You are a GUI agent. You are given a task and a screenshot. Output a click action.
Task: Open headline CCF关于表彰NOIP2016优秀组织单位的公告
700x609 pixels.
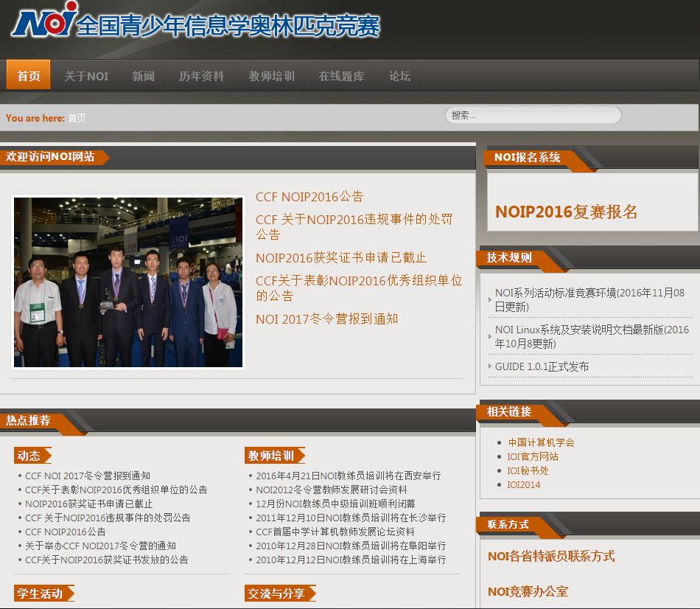[x=359, y=288]
